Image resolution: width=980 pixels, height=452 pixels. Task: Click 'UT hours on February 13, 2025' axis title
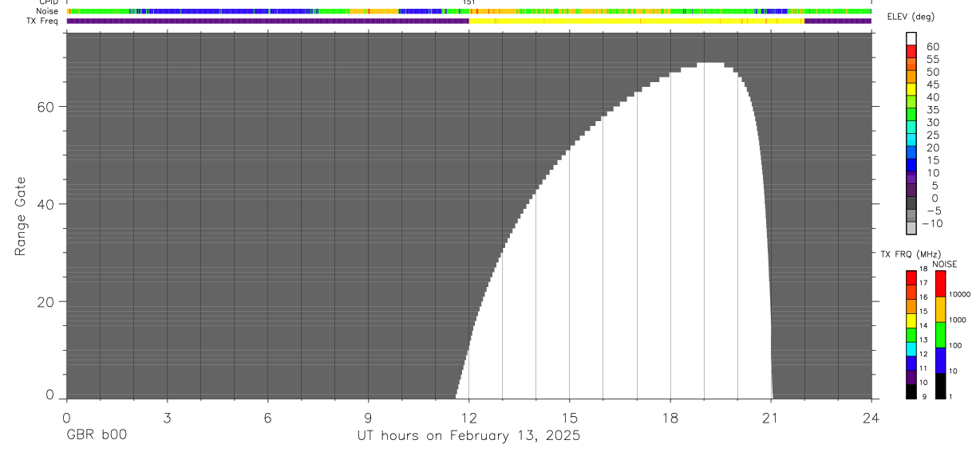[x=468, y=436]
